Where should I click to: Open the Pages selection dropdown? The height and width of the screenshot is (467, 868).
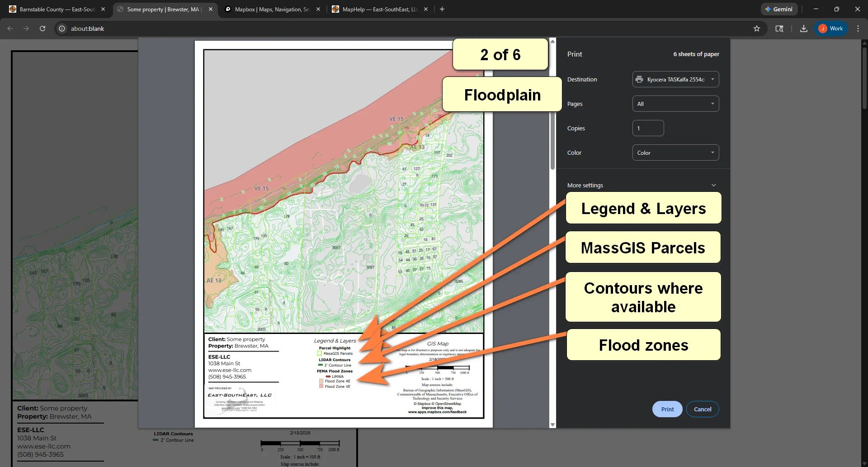[x=675, y=103]
